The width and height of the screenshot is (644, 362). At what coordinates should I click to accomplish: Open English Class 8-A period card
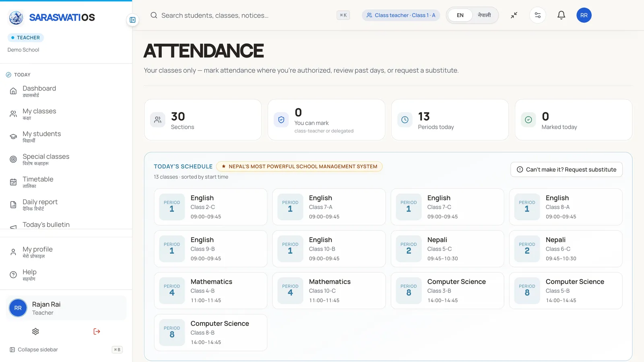click(x=566, y=207)
